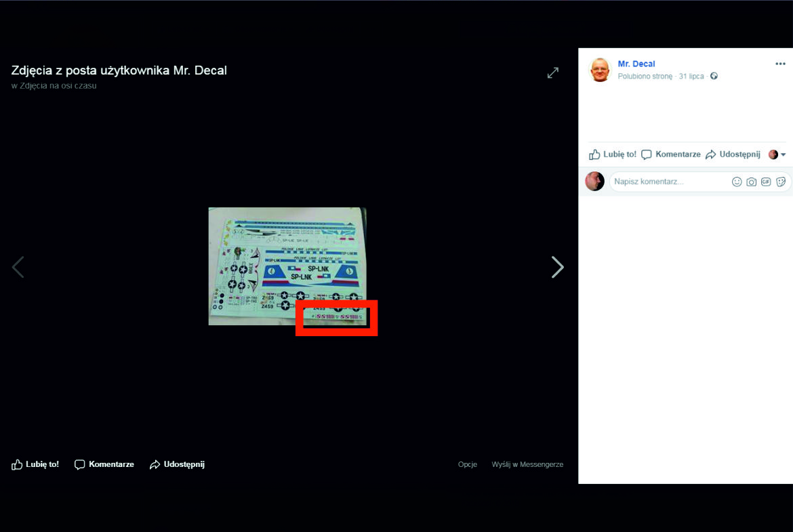Click the globe privacy icon
This screenshot has width=793, height=532.
[714, 76]
